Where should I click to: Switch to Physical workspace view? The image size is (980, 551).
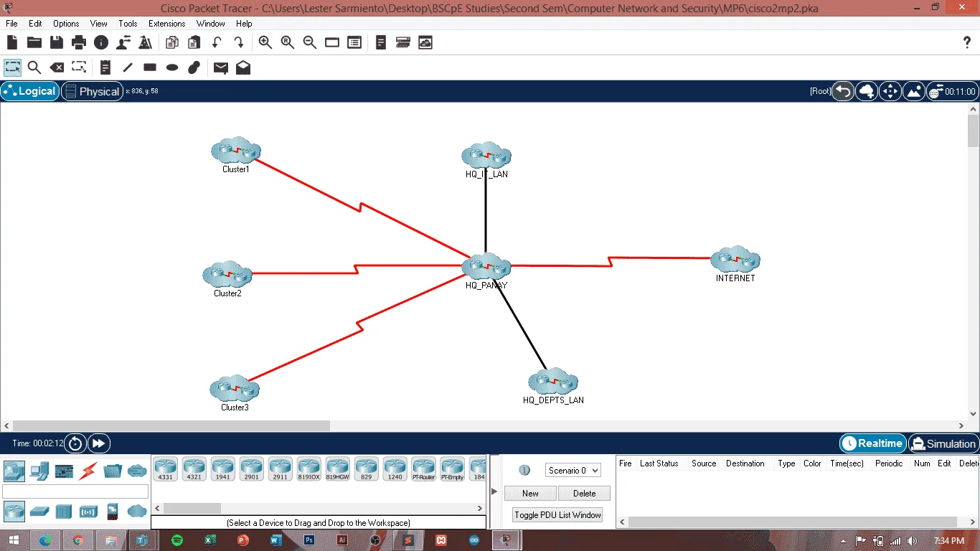pos(91,91)
